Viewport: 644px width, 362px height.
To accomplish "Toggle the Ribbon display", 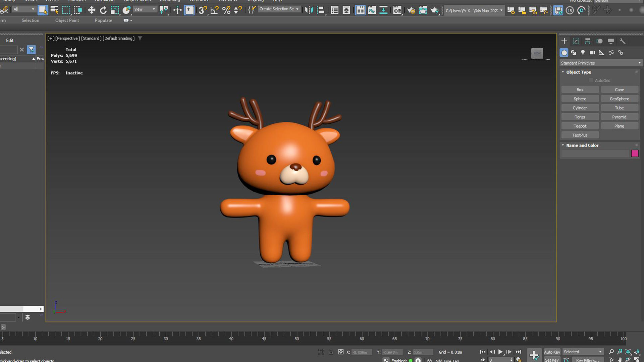I will [360, 10].
